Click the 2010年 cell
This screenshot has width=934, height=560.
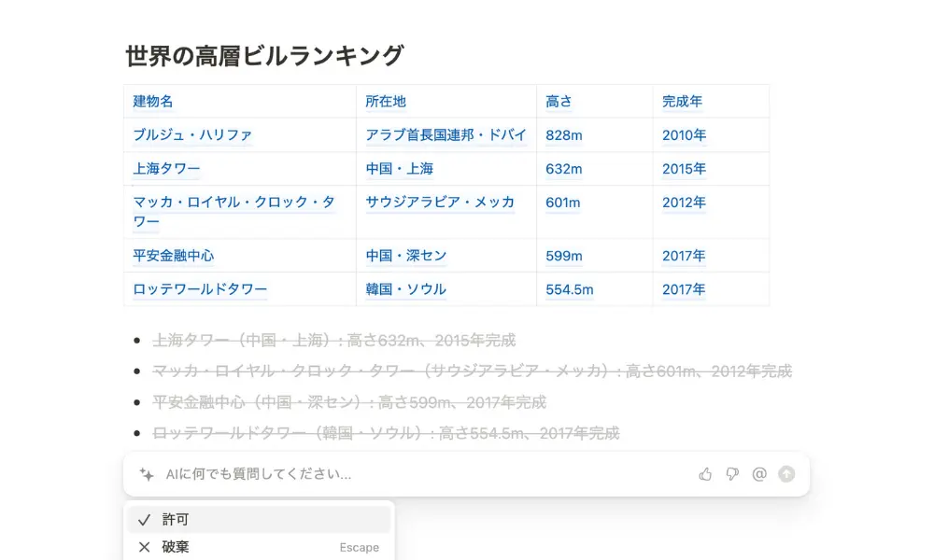(x=711, y=135)
